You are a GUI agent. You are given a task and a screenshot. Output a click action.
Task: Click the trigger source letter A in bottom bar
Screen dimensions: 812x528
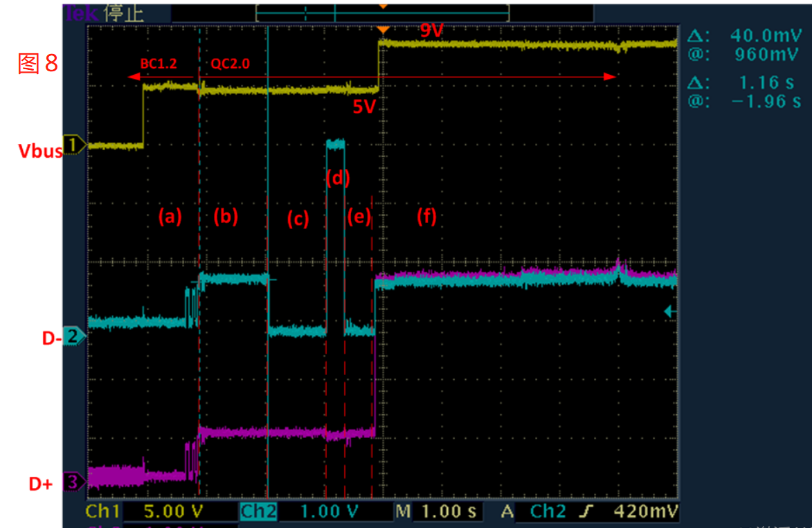507,512
